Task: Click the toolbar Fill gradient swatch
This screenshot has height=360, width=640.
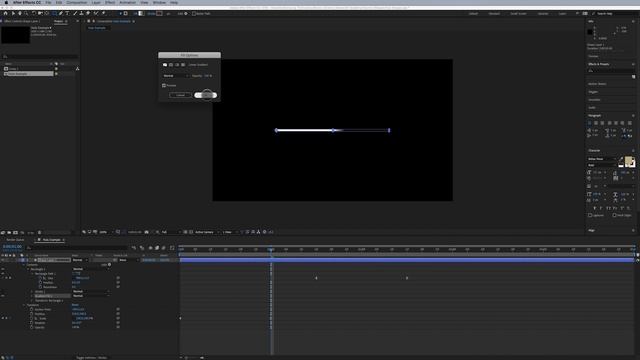Action: 141,13
